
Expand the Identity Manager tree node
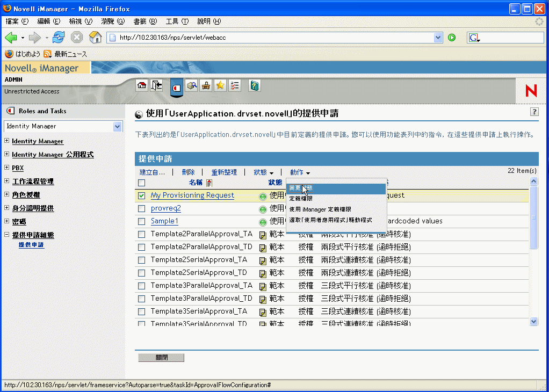6,140
